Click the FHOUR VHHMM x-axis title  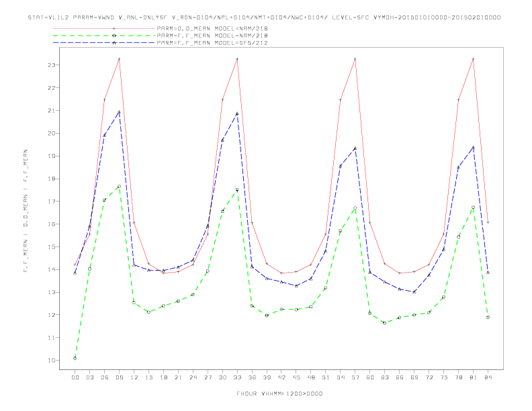(x=279, y=394)
